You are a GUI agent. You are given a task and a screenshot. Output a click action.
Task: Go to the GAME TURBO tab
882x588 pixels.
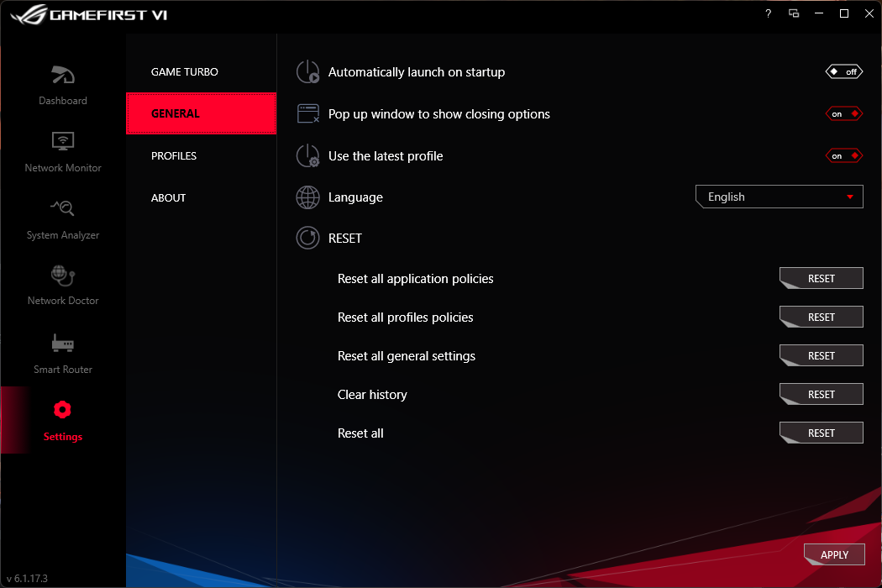[185, 72]
